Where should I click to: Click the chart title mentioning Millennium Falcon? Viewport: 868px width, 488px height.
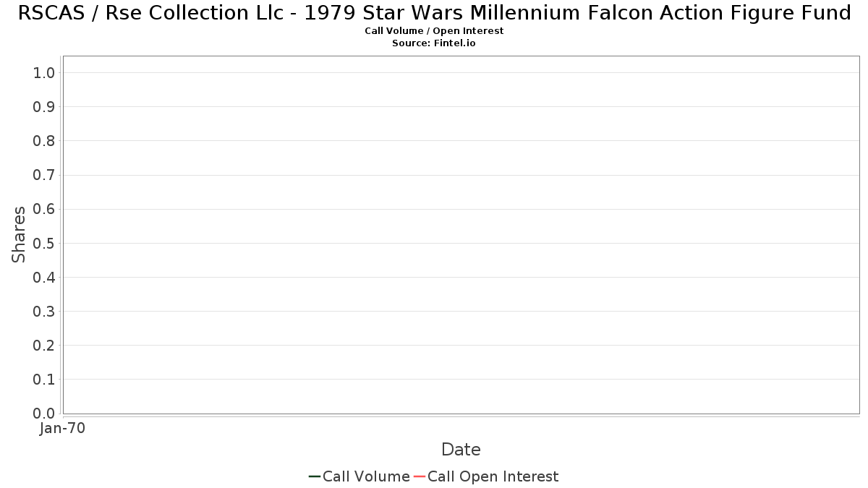[x=434, y=13]
